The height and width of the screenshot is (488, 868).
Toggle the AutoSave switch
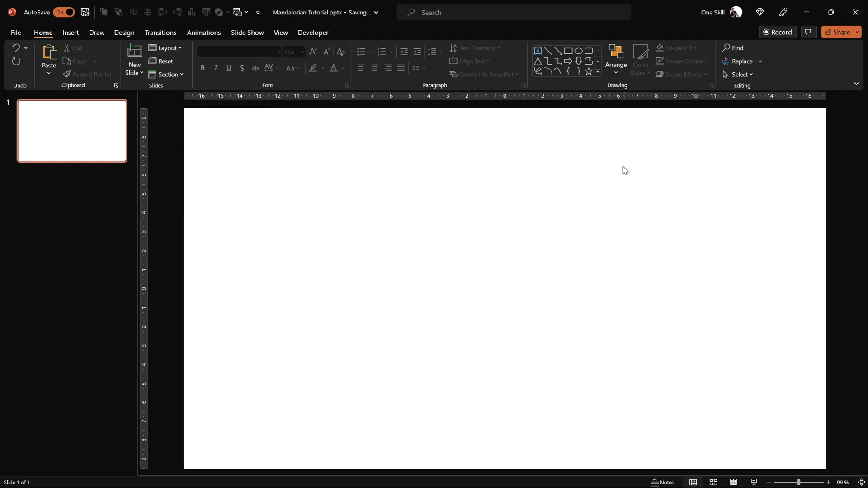(x=64, y=12)
